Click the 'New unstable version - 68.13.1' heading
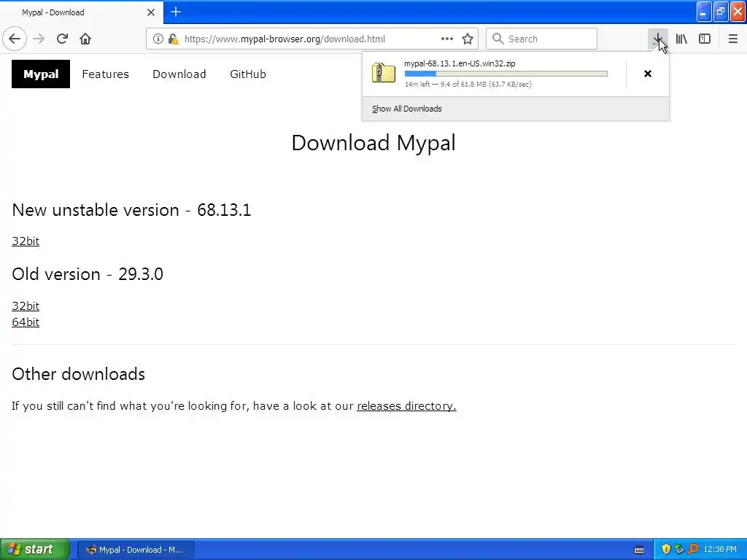Image resolution: width=747 pixels, height=560 pixels. 131,210
